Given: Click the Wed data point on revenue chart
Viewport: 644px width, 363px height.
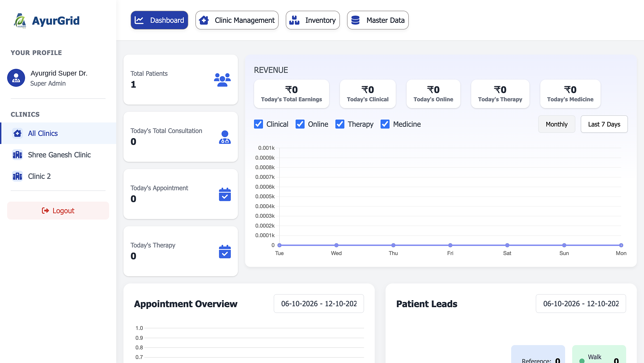Looking at the screenshot, I should (x=336, y=245).
